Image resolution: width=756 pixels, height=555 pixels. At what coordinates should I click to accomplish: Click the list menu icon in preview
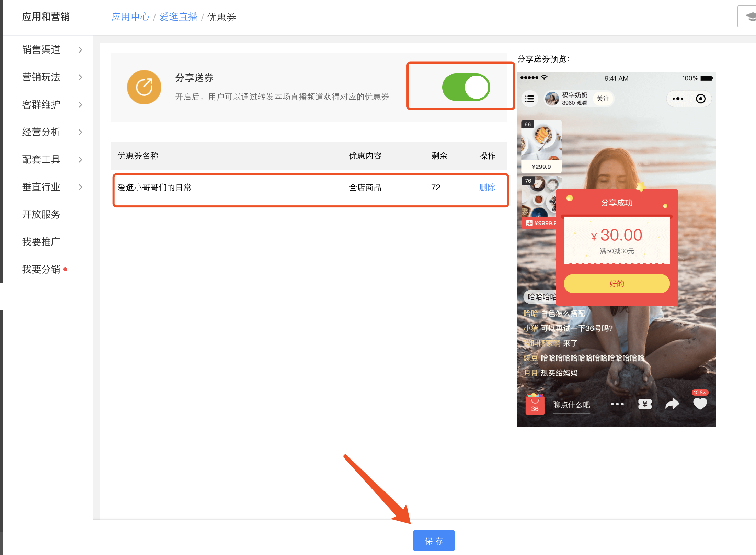point(529,99)
